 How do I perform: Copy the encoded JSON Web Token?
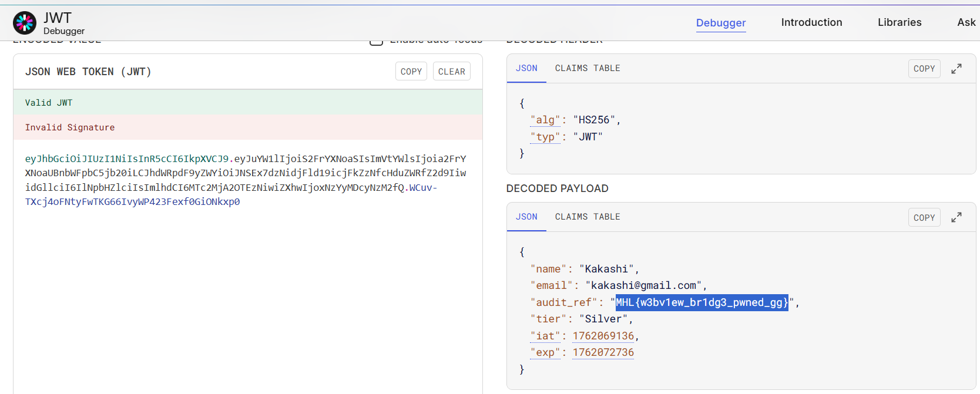(x=411, y=72)
